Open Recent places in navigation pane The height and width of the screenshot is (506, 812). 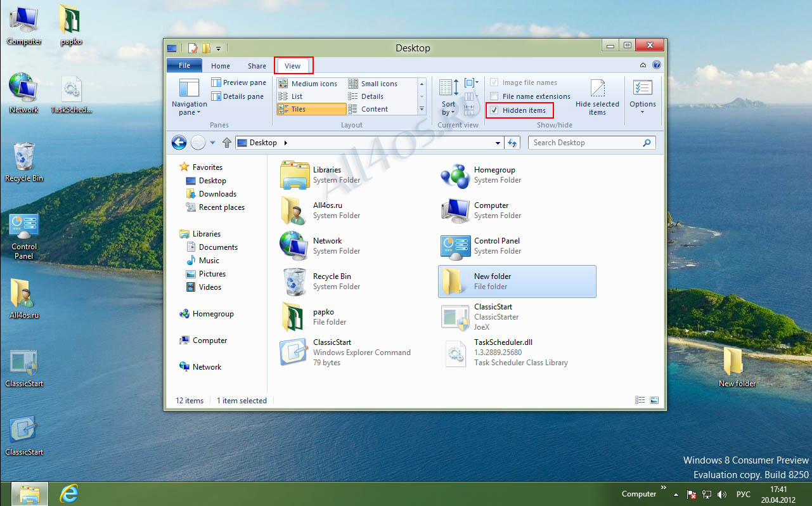point(215,207)
